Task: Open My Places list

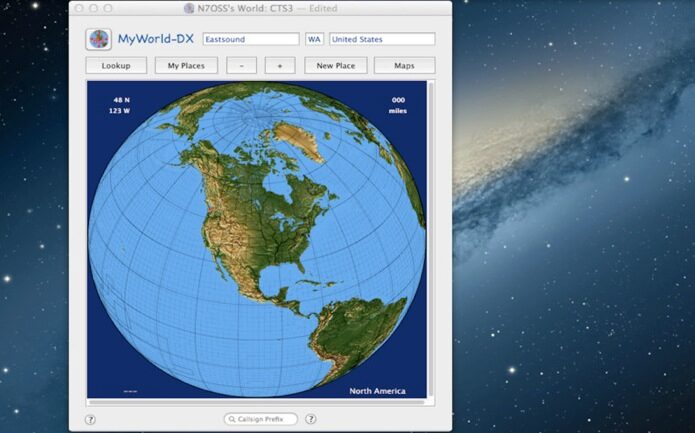Action: (x=185, y=66)
